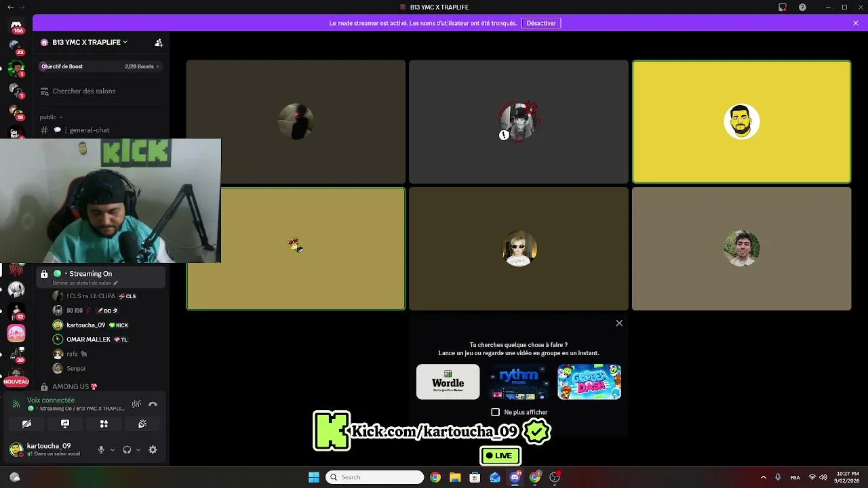This screenshot has width=868, height=488.
Task: Dismiss the streamer mode banner
Action: tap(856, 23)
